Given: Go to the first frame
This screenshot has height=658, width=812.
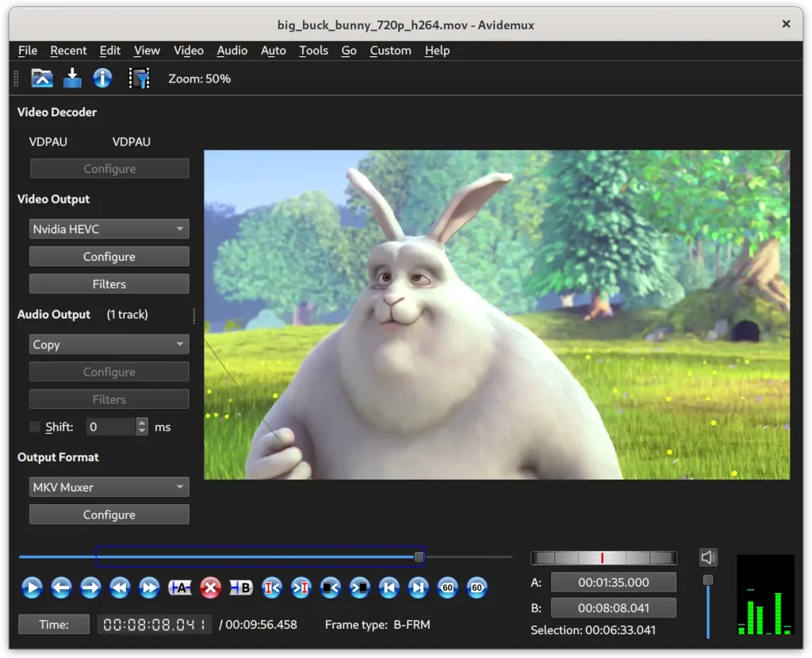Looking at the screenshot, I should (x=388, y=587).
